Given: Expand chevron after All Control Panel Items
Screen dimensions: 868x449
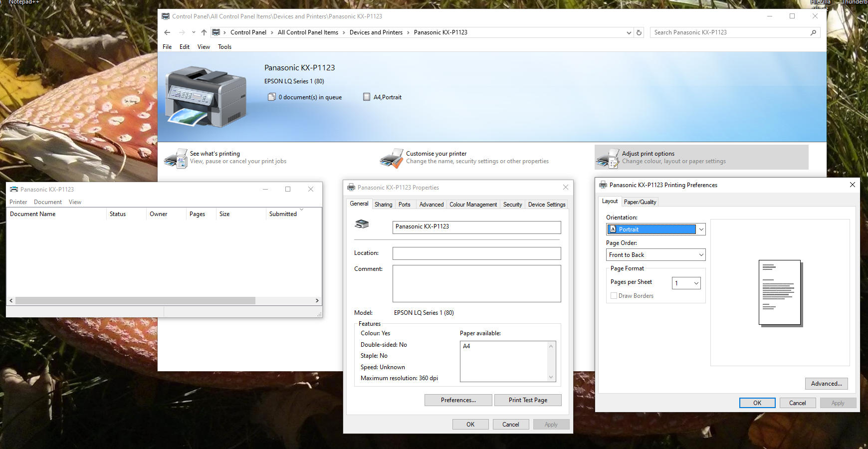Looking at the screenshot, I should pos(344,32).
